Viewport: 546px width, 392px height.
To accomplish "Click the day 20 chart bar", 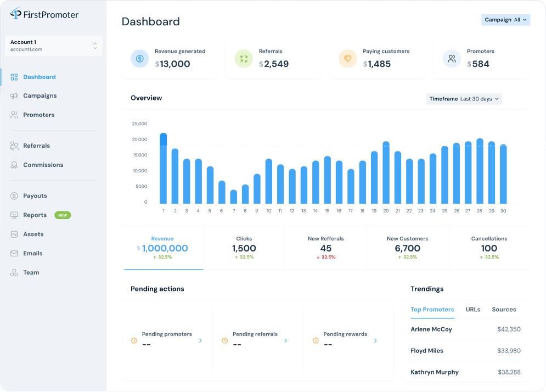I will (x=386, y=172).
